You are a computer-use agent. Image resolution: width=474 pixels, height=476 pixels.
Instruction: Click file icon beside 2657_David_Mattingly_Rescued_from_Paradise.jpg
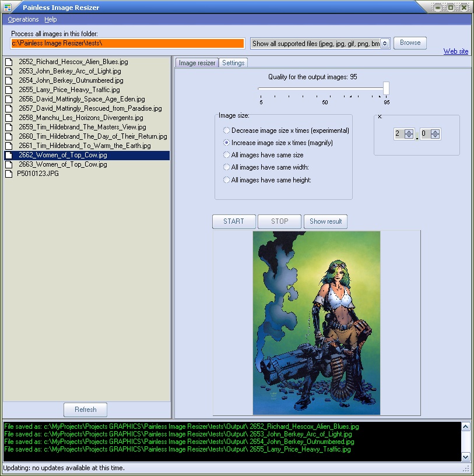click(9, 109)
